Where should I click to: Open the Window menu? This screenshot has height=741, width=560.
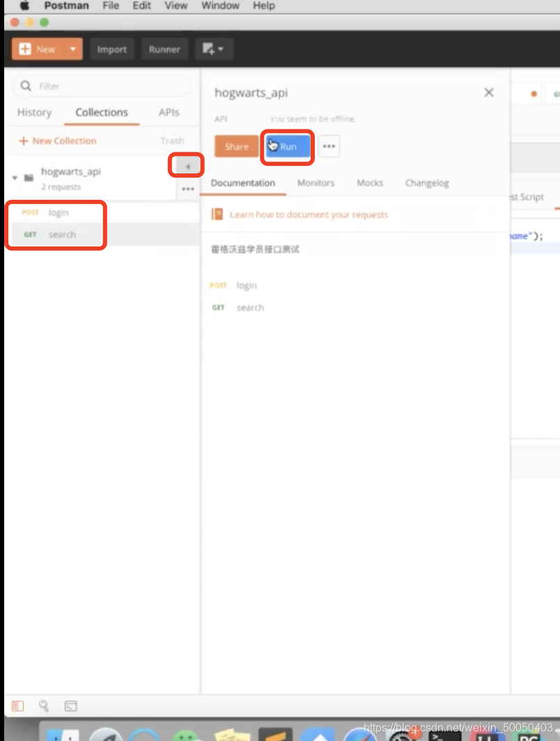[220, 6]
